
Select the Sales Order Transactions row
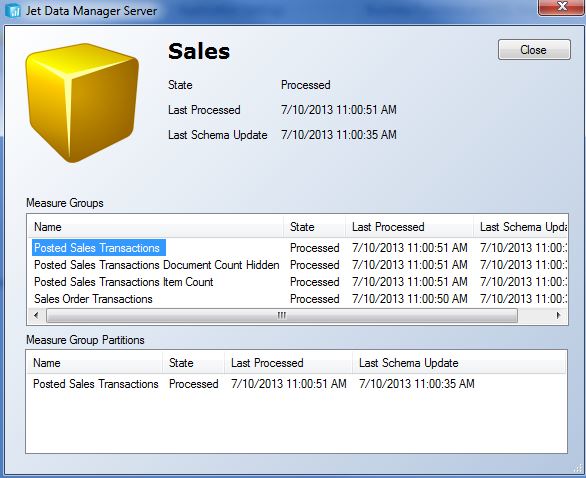click(297, 299)
